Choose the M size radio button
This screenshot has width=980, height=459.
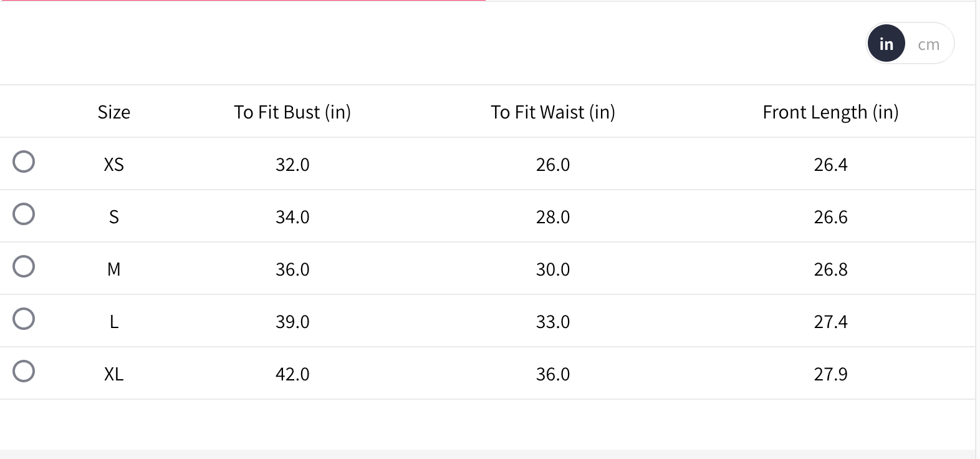pos(24,266)
